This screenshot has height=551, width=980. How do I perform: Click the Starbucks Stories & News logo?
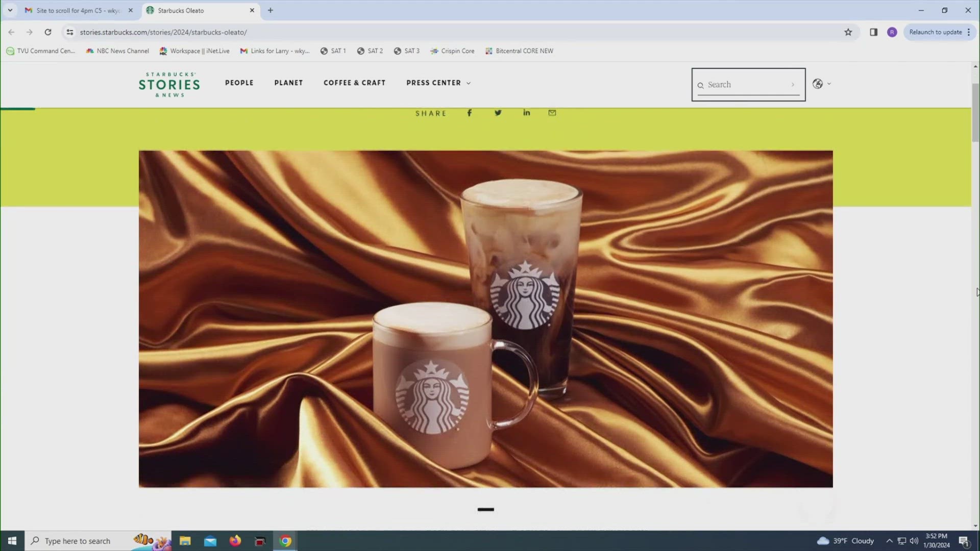point(169,85)
